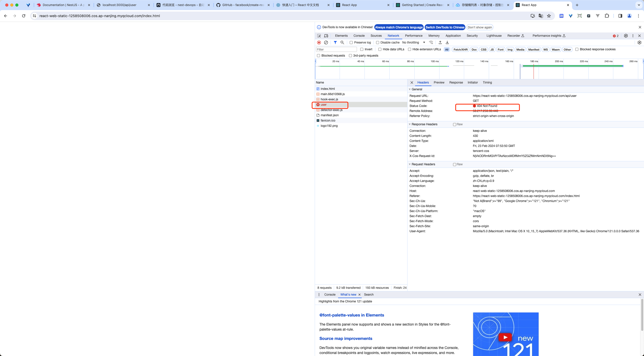Viewport: 644px width, 356px height.
Task: Open network conditions wifi icon
Action: tap(431, 43)
